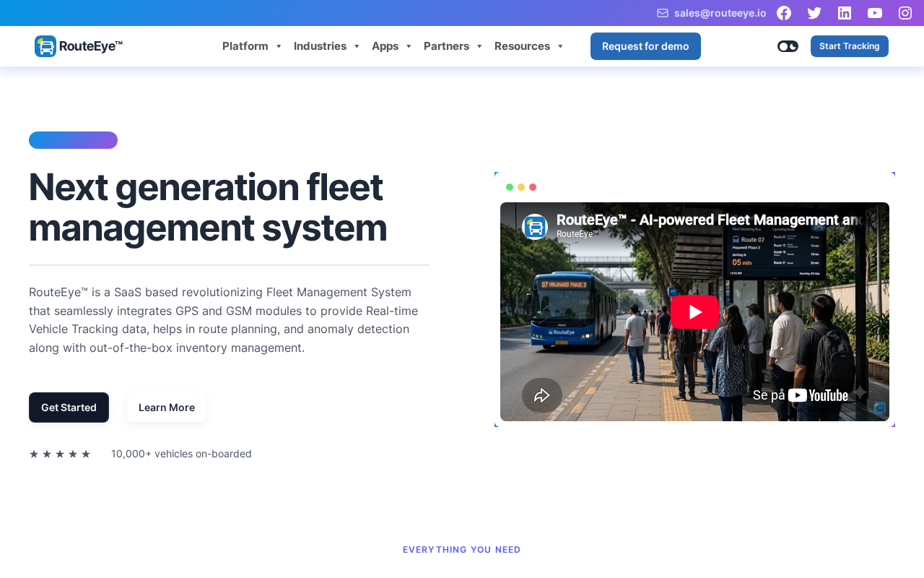Play the RouteEye YouTube video

tap(694, 312)
